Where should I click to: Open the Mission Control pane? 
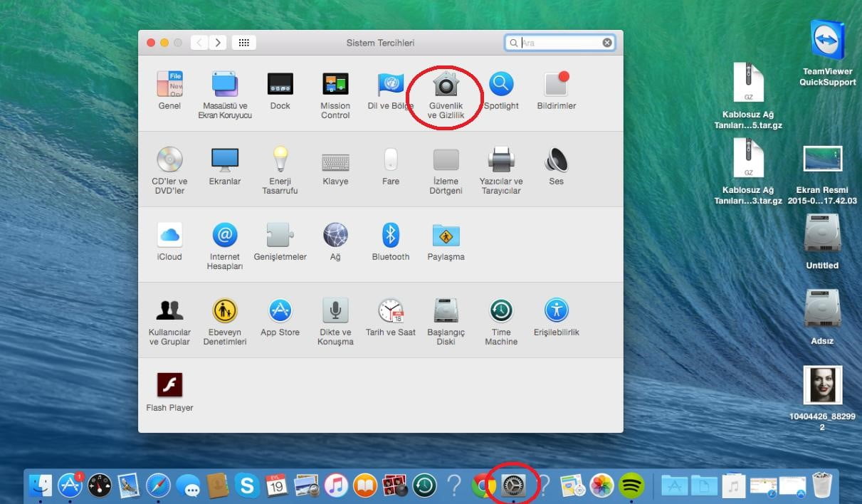point(335,84)
